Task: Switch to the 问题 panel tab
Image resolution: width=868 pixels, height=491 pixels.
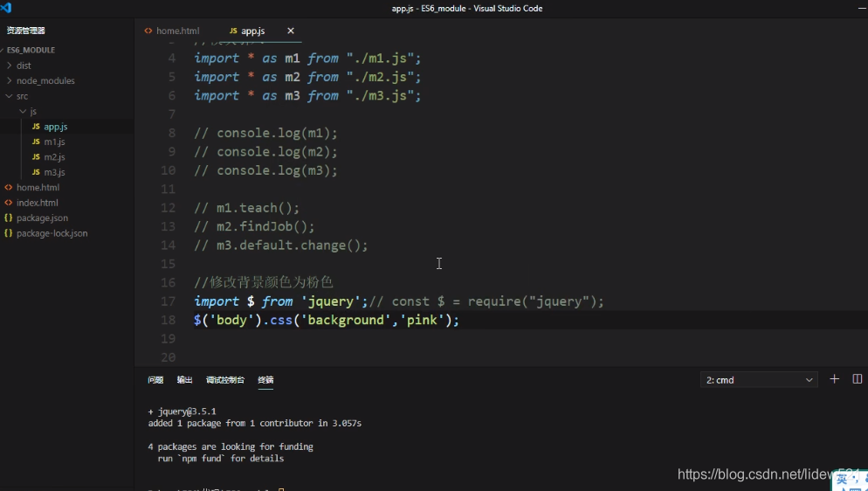Action: 155,380
